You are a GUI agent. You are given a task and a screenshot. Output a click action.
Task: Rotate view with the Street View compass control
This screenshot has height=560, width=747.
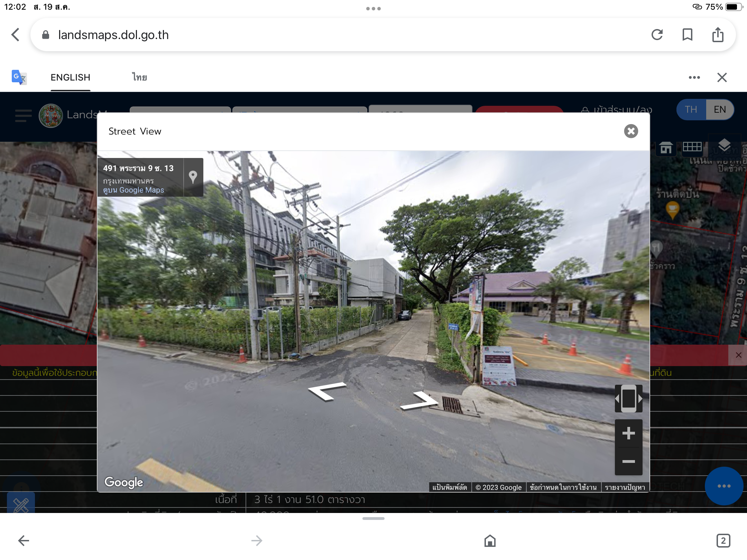click(628, 399)
